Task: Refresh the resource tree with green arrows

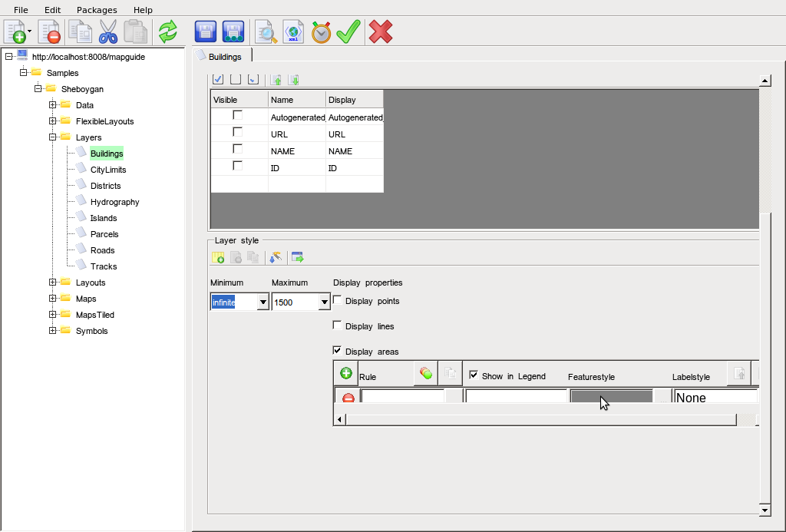Action: pyautogui.click(x=167, y=31)
